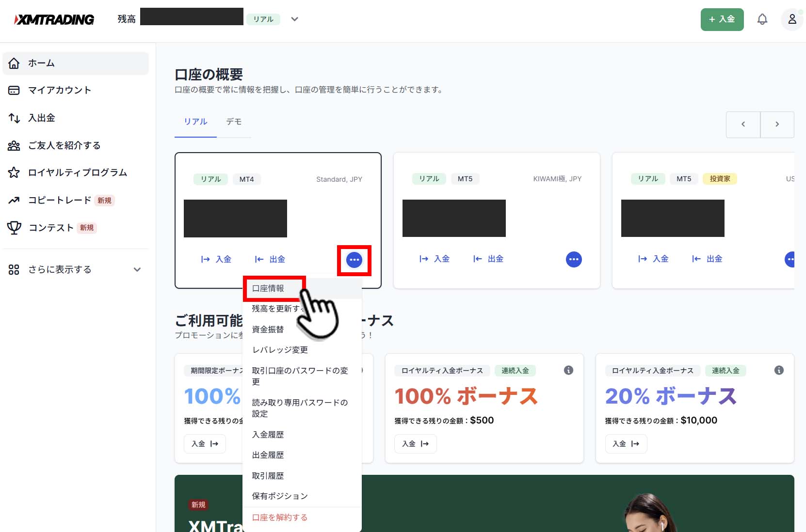Switch to the デモ accounts tab
806x532 pixels.
tap(234, 122)
